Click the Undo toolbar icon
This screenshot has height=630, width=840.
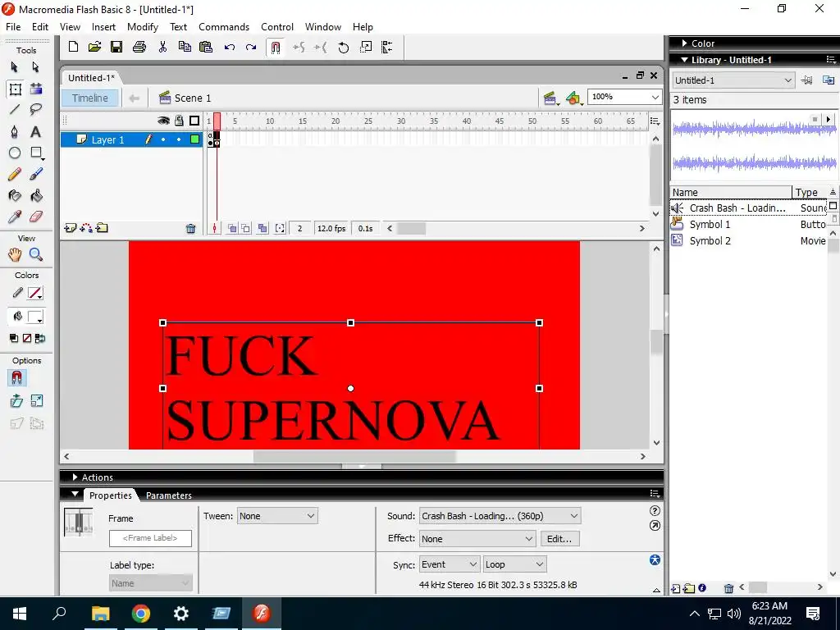[230, 47]
